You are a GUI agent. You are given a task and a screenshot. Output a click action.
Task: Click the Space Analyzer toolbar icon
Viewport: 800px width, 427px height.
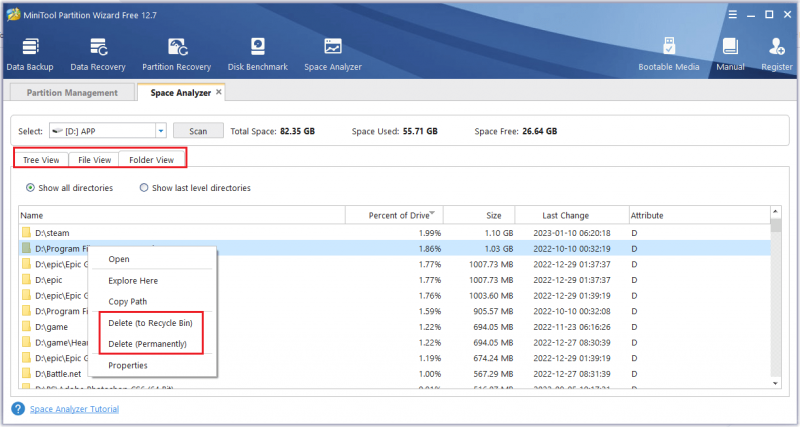pos(333,55)
